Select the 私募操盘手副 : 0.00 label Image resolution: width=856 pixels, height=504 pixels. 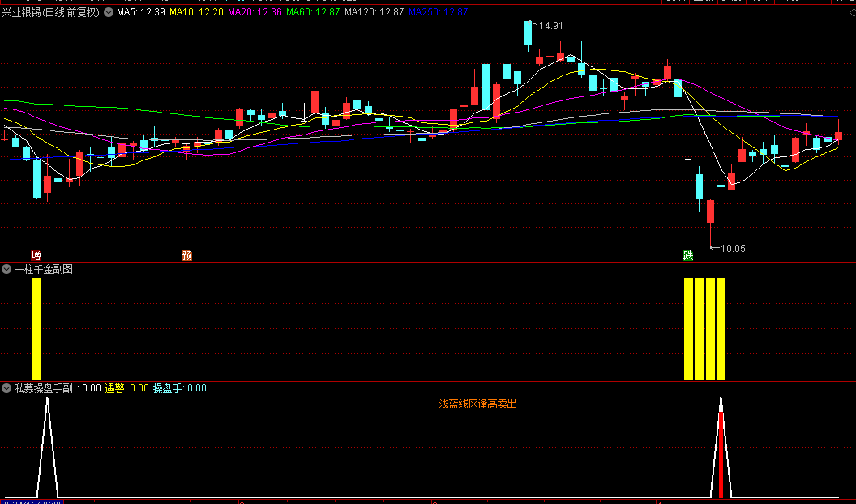click(x=58, y=388)
